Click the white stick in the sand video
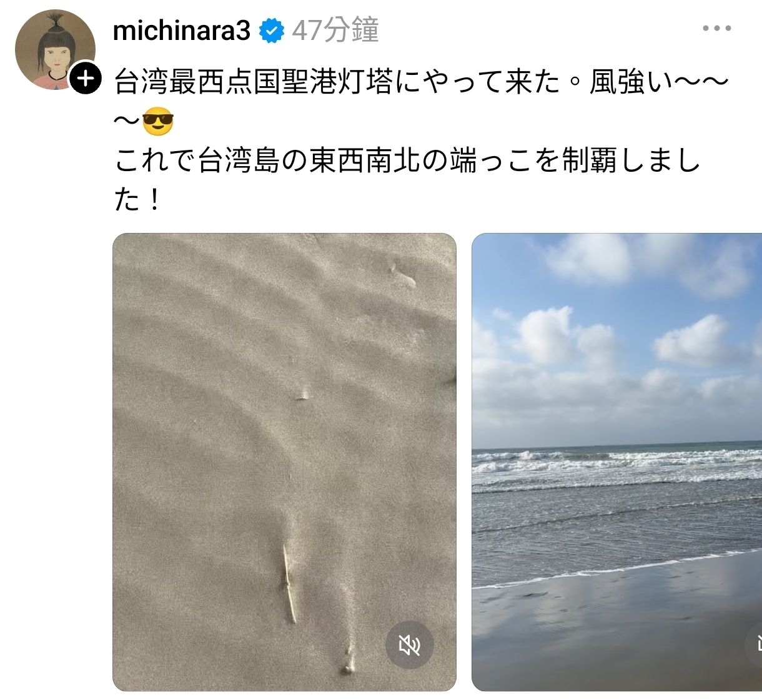762x700 pixels. (289, 583)
